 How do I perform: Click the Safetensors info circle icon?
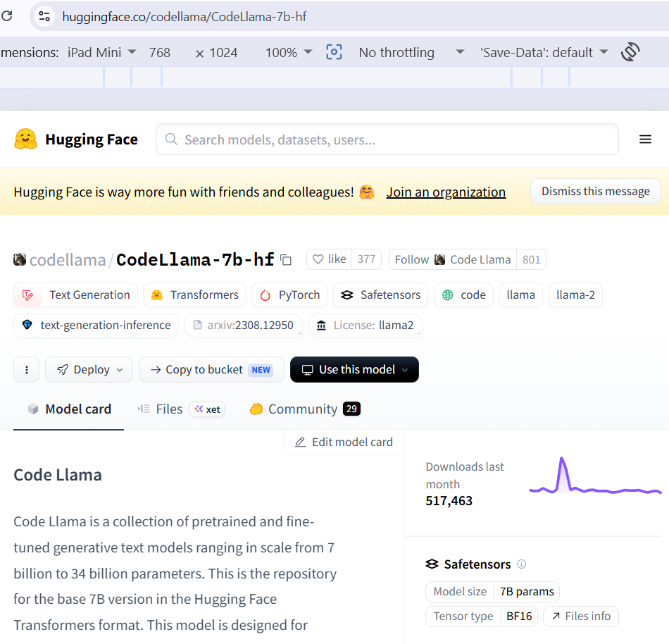click(521, 564)
